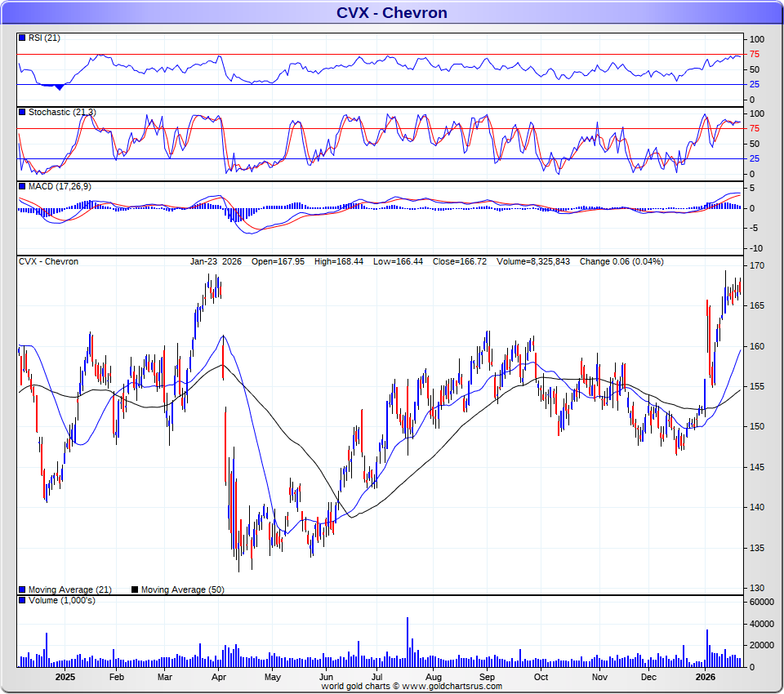784x694 pixels.
Task: Click the CVX - Chevron chart title
Action: [391, 12]
